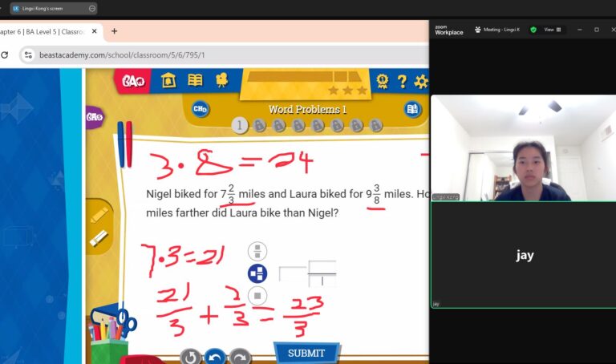Choose the whole number answer format
Image resolution: width=616 pixels, height=364 pixels.
coord(257,296)
